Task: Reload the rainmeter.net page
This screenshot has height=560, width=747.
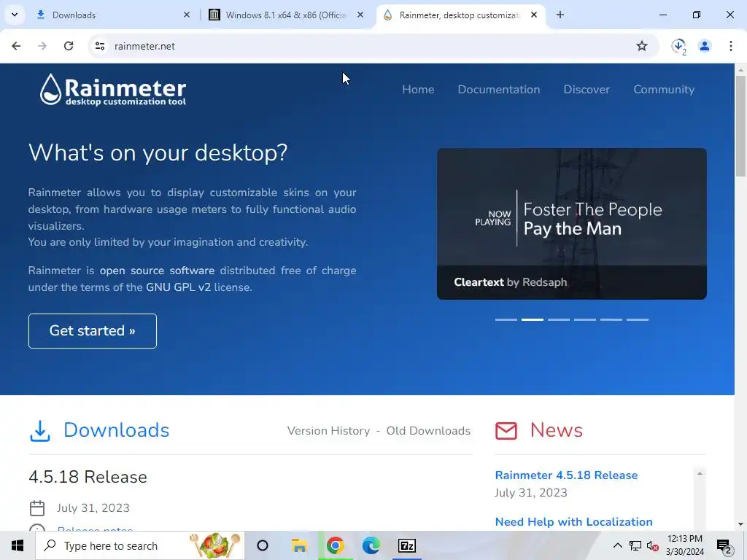Action: (69, 46)
